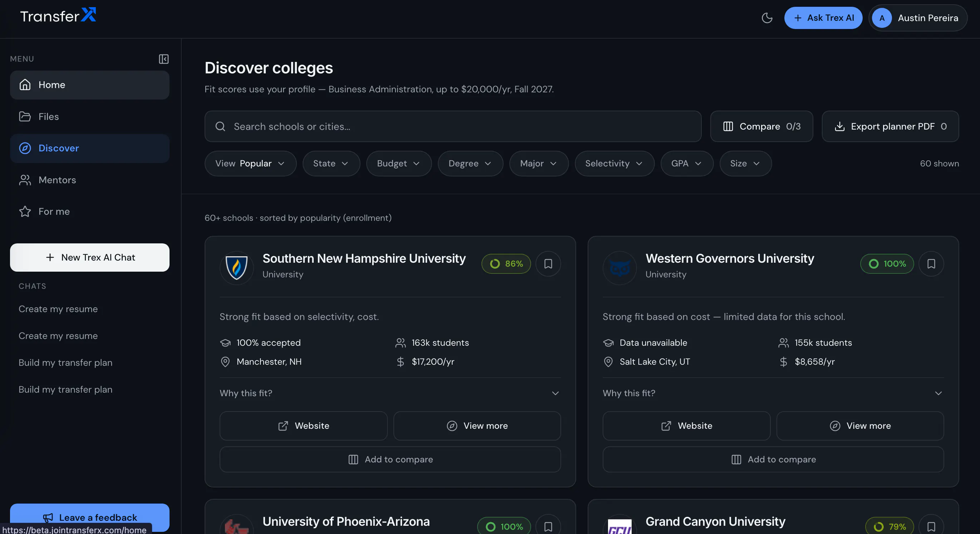Open the View Popular dropdown
Screen dimensions: 980x534
250,164
